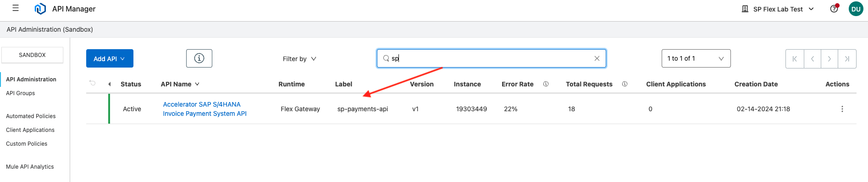The image size is (868, 182).
Task: Click the 22% error rate value
Action: point(511,109)
